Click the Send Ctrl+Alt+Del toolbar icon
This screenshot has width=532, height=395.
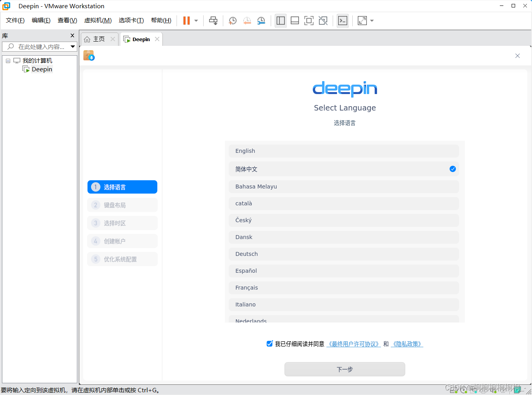[213, 21]
